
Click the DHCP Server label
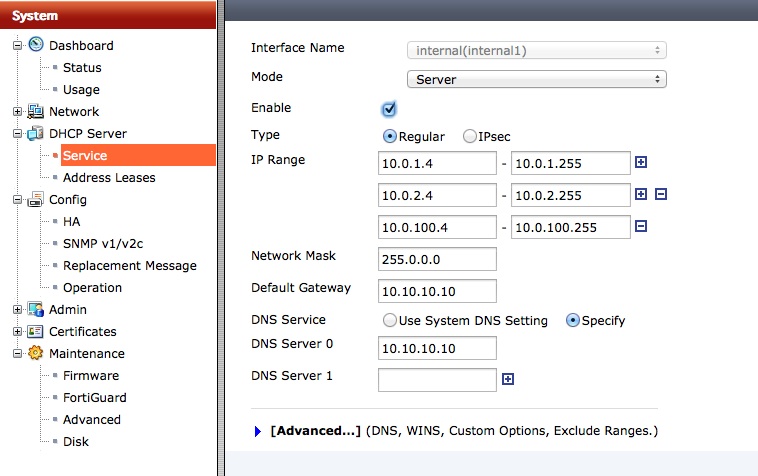tap(88, 133)
